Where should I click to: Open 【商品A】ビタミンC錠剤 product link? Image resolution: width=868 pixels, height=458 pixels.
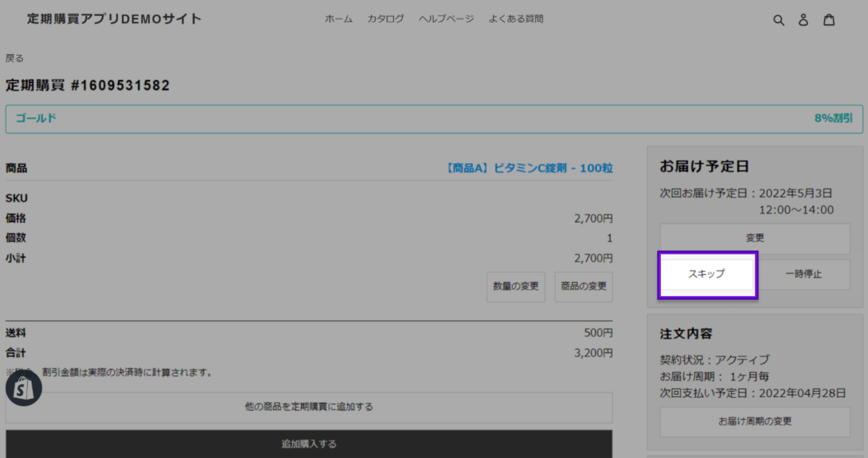529,168
